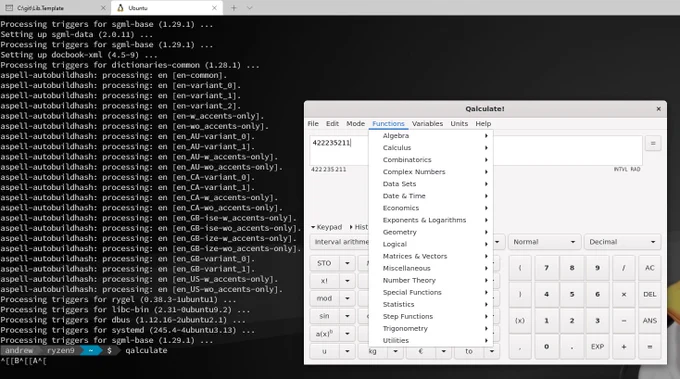Open the Variables menu
The height and width of the screenshot is (379, 680).
tap(427, 124)
